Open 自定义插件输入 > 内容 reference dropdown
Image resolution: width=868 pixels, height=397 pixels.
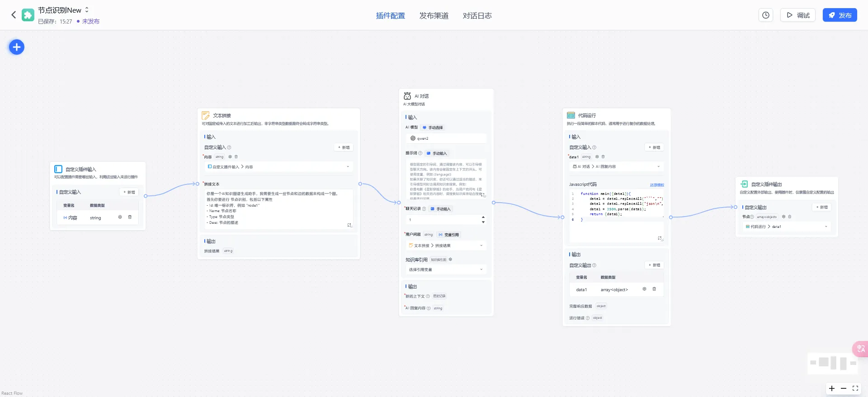(278, 167)
